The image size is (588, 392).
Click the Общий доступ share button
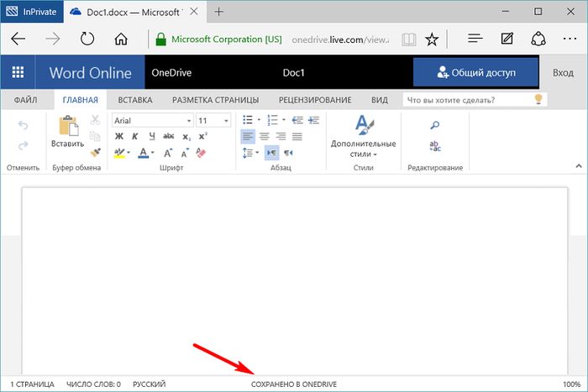[475, 72]
